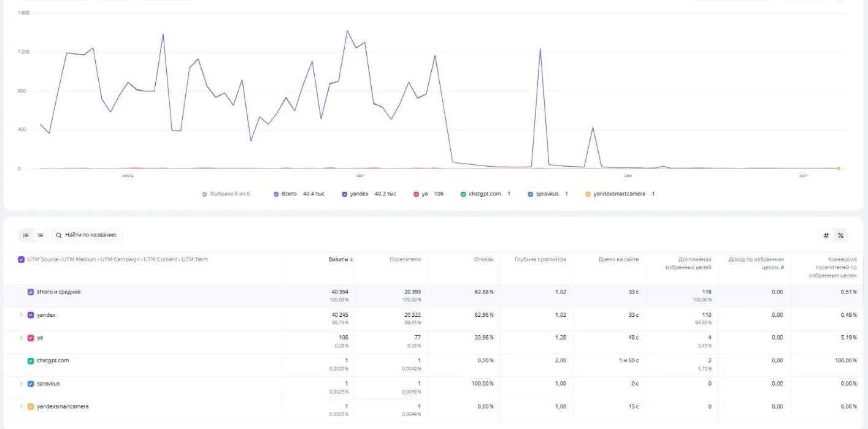Screen dimensions: 868x429
Task: Expand the spravkus row in the table
Action: click(x=21, y=384)
